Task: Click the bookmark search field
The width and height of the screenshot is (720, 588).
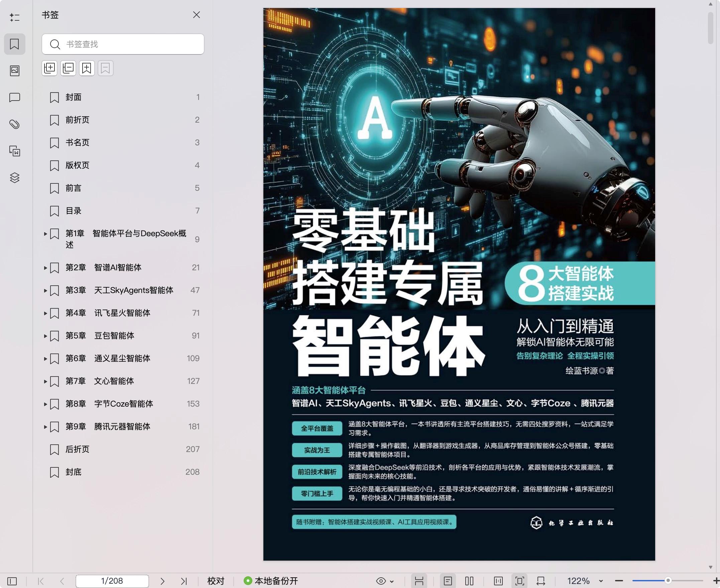Action: tap(123, 44)
